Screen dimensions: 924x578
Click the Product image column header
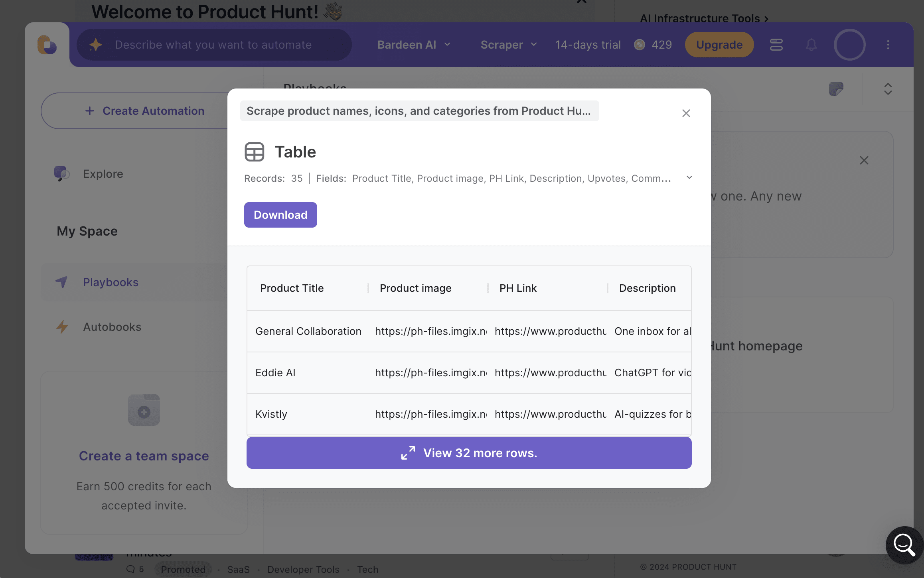click(415, 288)
